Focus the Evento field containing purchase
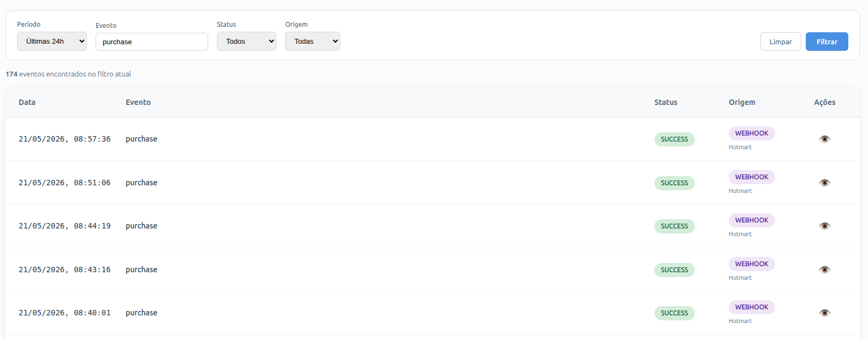The image size is (868, 340). (152, 42)
